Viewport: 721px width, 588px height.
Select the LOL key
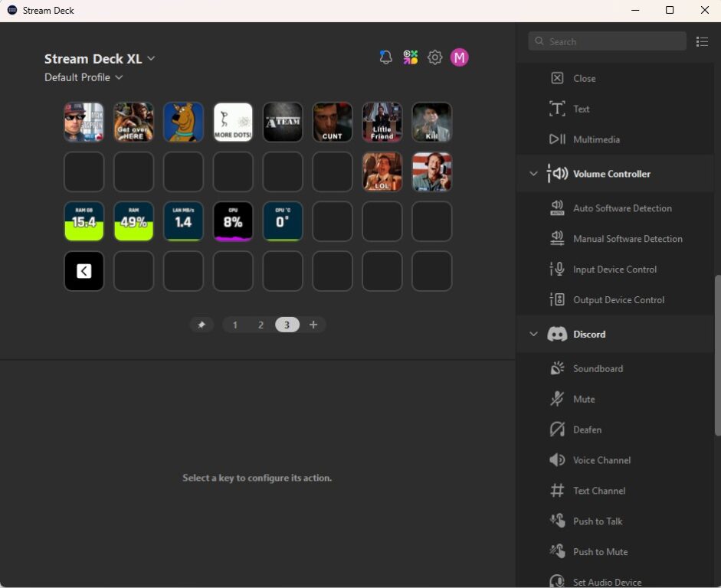tap(382, 171)
